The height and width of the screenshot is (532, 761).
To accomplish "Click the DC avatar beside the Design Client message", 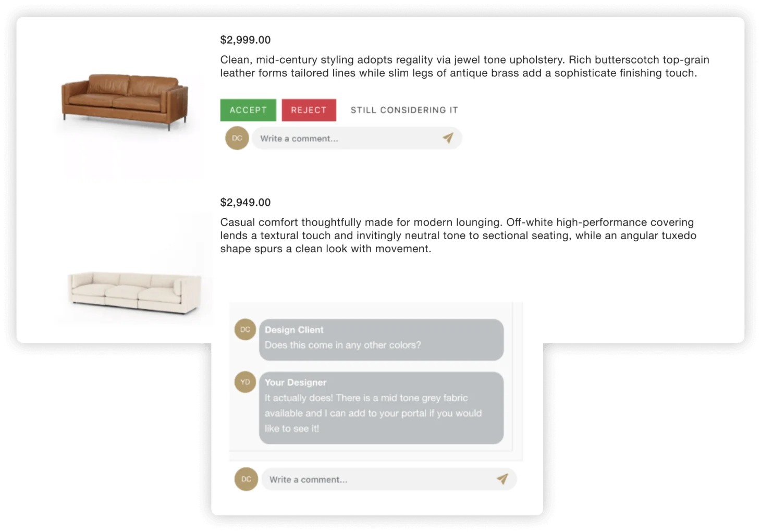I will tap(245, 329).
